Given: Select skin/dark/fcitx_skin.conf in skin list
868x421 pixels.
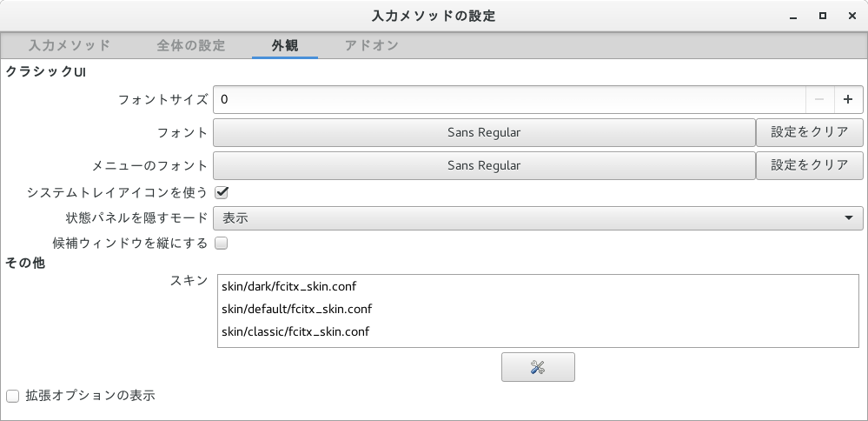Looking at the screenshot, I should coord(538,286).
